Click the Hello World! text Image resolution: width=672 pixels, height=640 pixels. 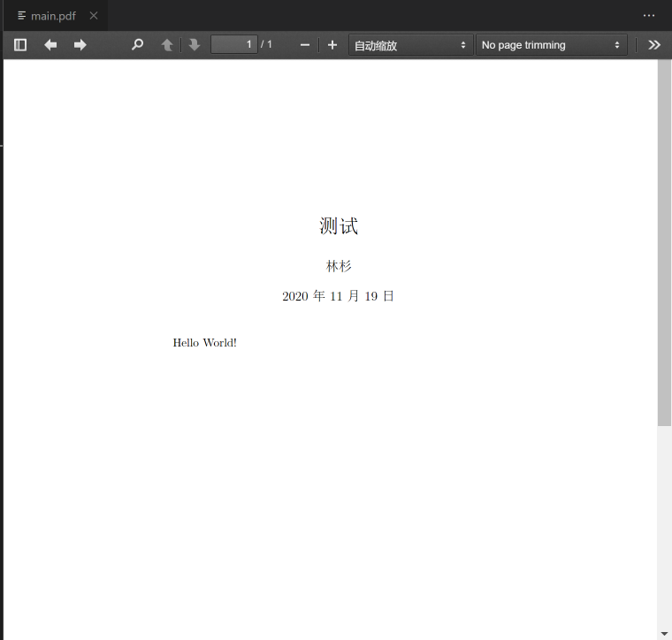(204, 343)
